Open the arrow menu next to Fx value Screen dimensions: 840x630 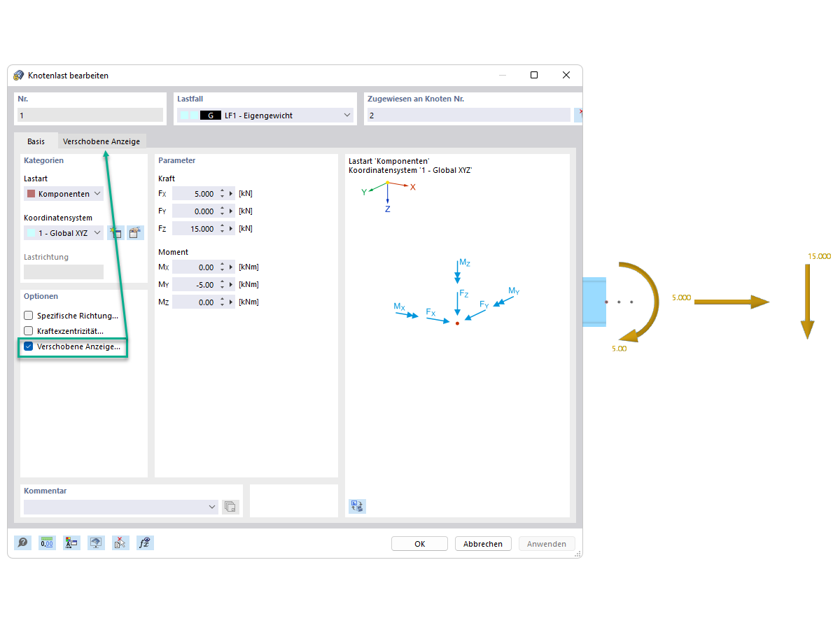(x=232, y=194)
